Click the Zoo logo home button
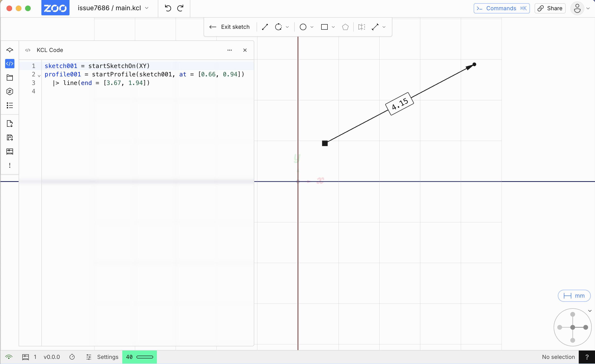 pos(55,8)
